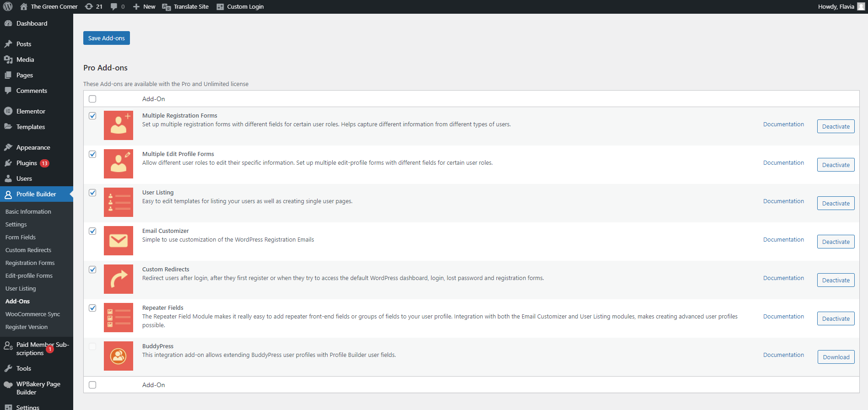The image size is (868, 410).
Task: Open WPBakery Page Builder menu
Action: click(37, 388)
